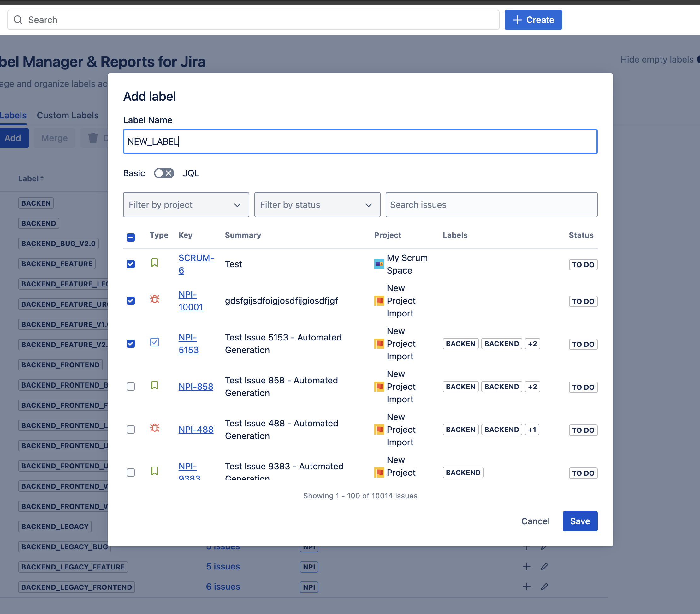
Task: Open the 6 issues link for BACKEND_LEGACY_FRONTEND
Action: (x=223, y=587)
